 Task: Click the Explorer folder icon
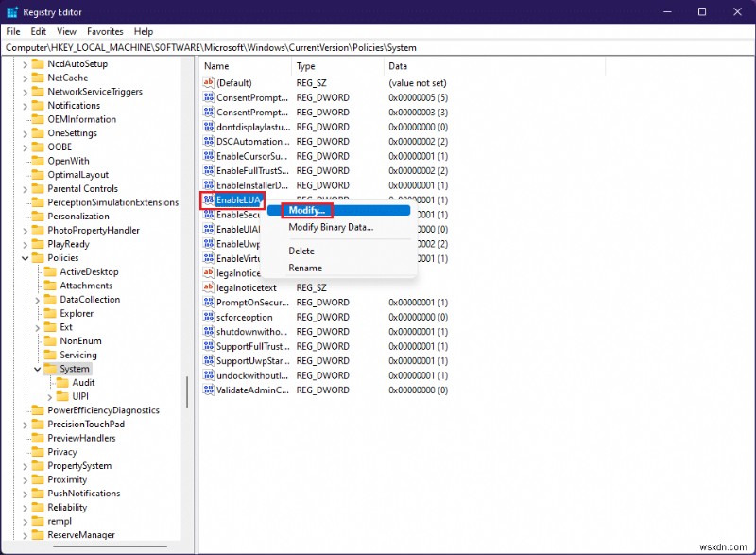(x=50, y=313)
